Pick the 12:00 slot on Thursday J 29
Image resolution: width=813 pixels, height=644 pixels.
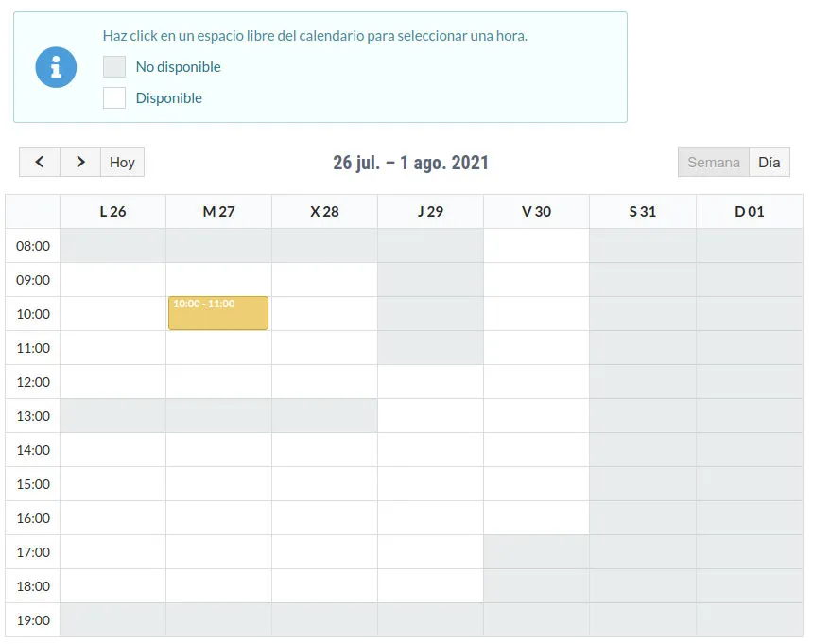pos(430,382)
